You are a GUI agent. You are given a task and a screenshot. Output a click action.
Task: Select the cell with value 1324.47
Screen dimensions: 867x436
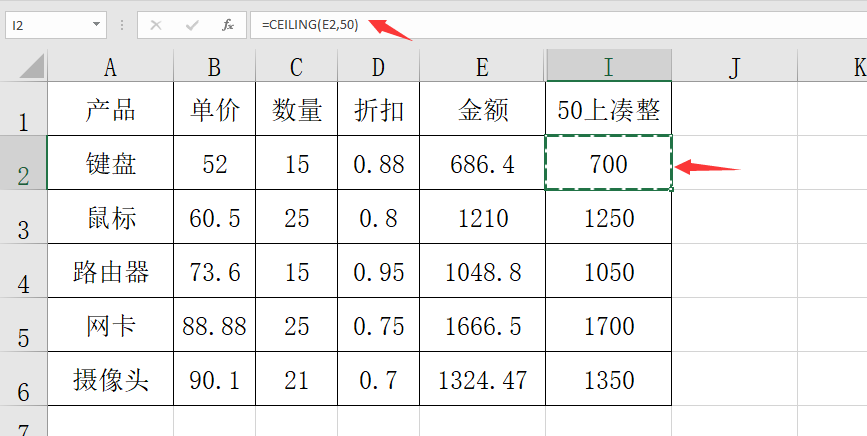coord(483,380)
